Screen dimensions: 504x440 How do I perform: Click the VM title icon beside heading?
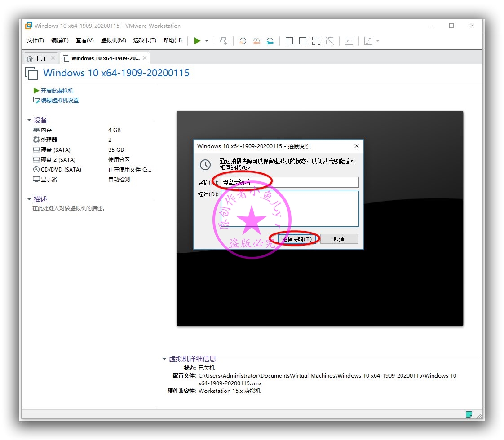[31, 74]
